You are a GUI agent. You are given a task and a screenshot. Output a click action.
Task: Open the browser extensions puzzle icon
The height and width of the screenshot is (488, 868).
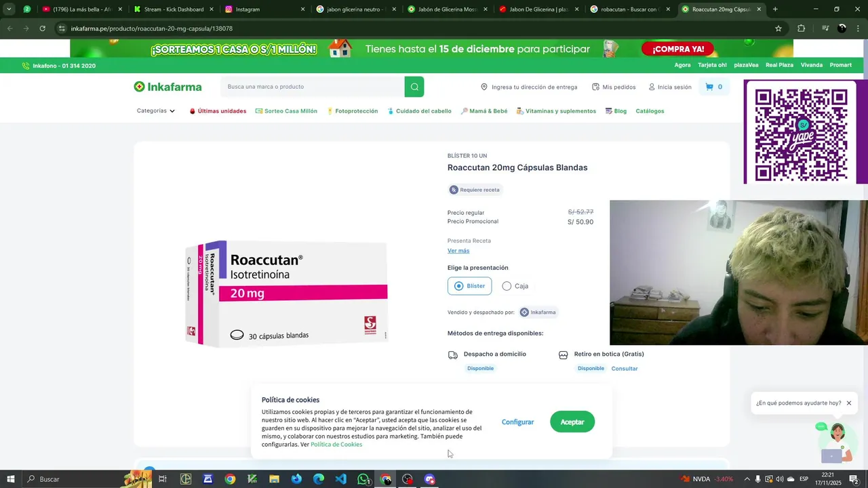[801, 28]
